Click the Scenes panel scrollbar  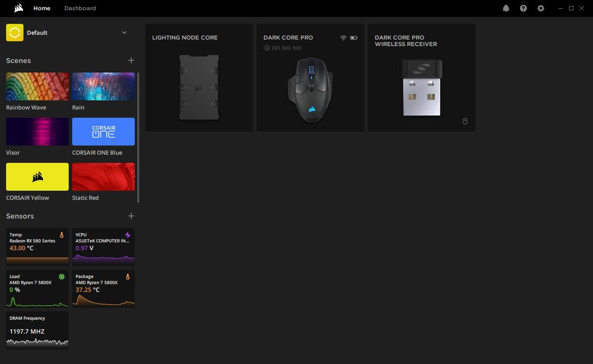coord(138,137)
